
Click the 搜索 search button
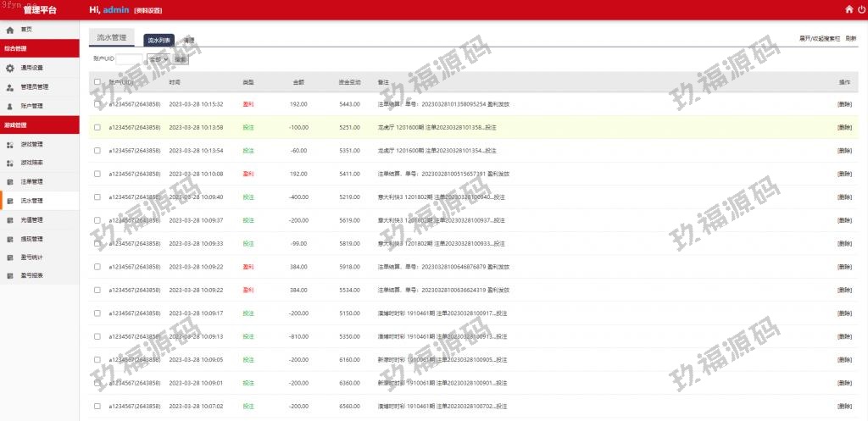tap(181, 59)
